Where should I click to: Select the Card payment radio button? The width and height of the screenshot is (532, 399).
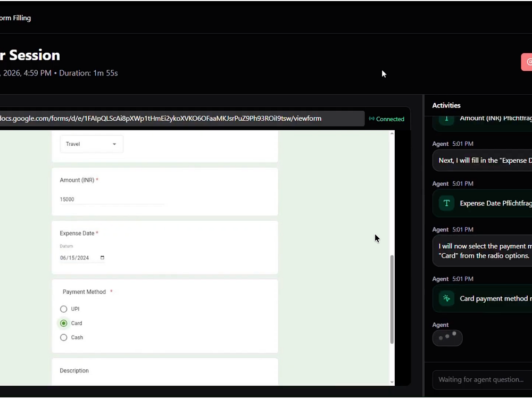coord(63,323)
